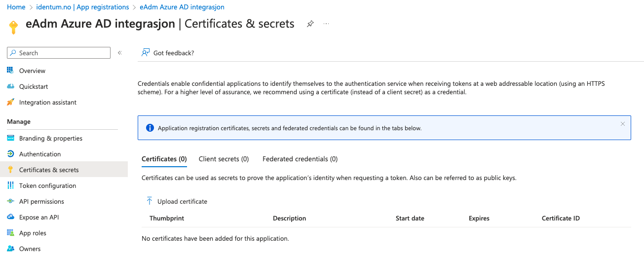Click the Token configuration bars icon
Screen dimensions: 644x255
click(10, 185)
